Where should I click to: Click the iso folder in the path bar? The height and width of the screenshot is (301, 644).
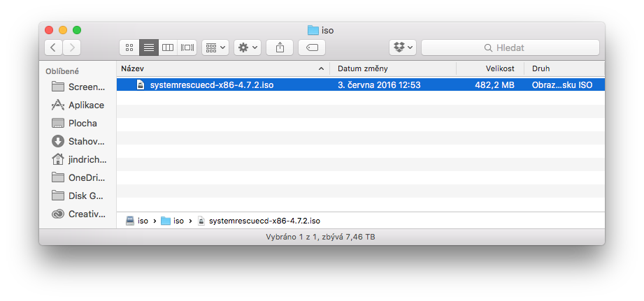(x=172, y=221)
